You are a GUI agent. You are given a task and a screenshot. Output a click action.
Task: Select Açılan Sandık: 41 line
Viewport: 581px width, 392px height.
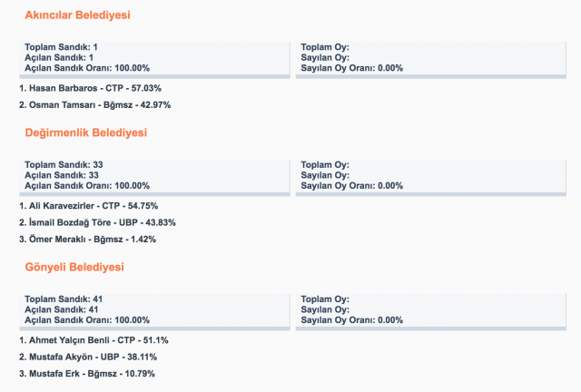[63, 309]
